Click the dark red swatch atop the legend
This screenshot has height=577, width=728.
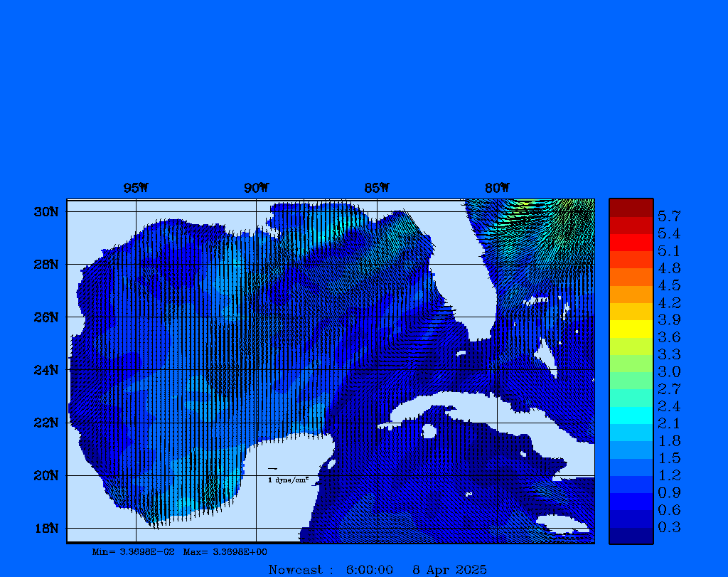click(x=631, y=208)
